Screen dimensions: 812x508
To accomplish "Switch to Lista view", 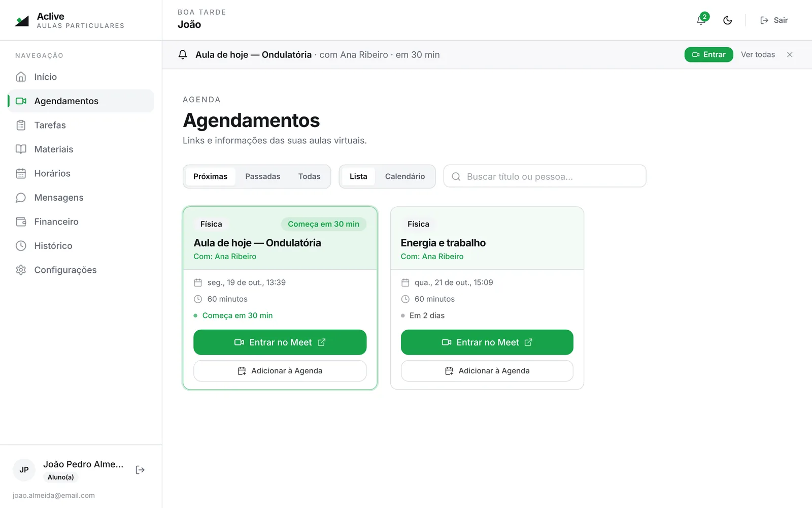I will [x=358, y=176].
